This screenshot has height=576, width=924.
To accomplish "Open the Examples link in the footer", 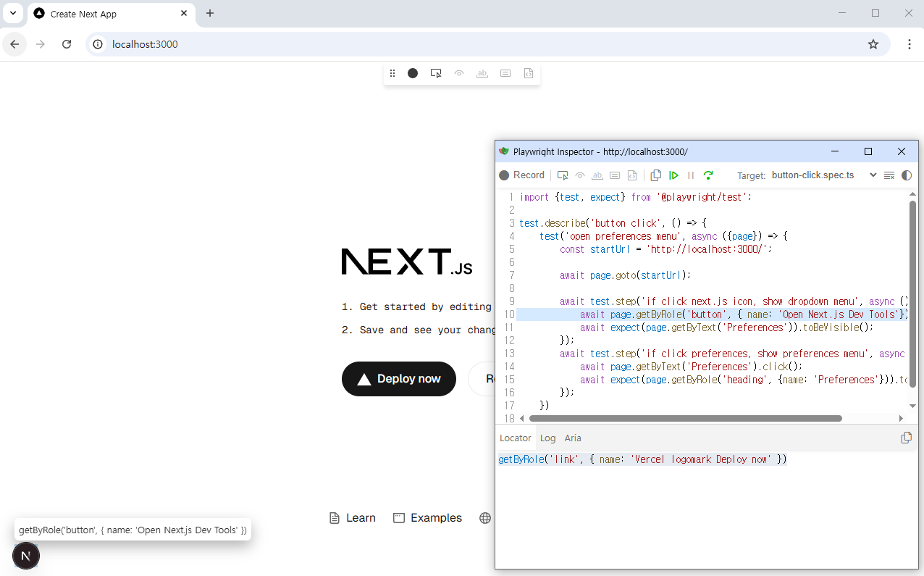I will point(427,518).
